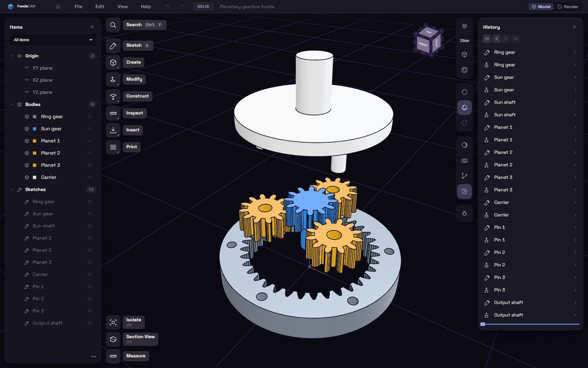588x368 pixels.
Task: Switch to Model mode
Action: (x=541, y=7)
